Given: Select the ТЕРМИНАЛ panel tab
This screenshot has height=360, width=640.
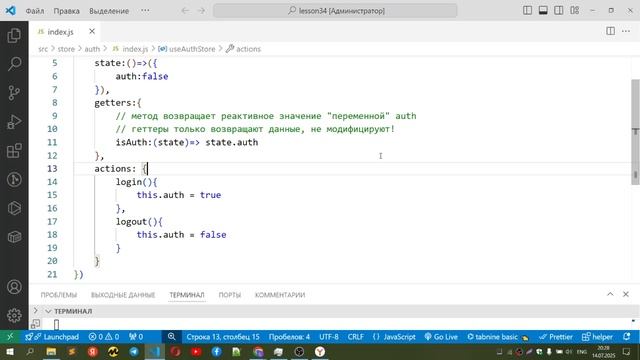Looking at the screenshot, I should point(187,295).
